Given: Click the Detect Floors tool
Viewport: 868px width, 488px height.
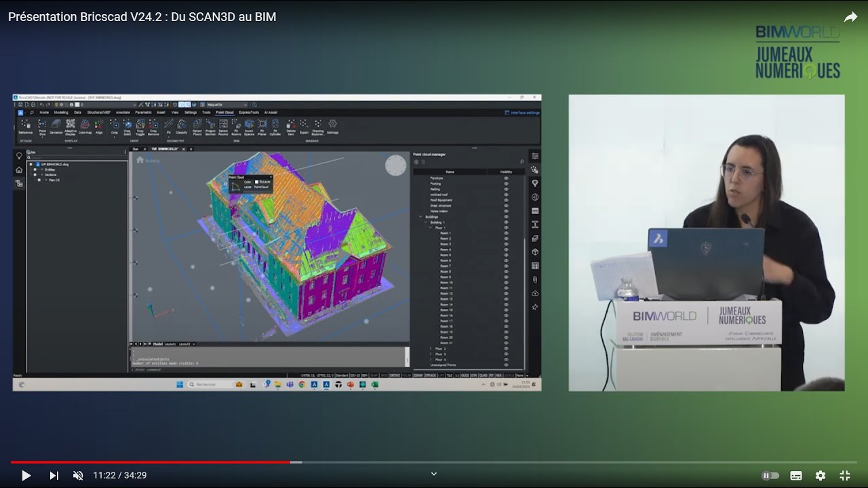Looking at the screenshot, I should point(197,127).
